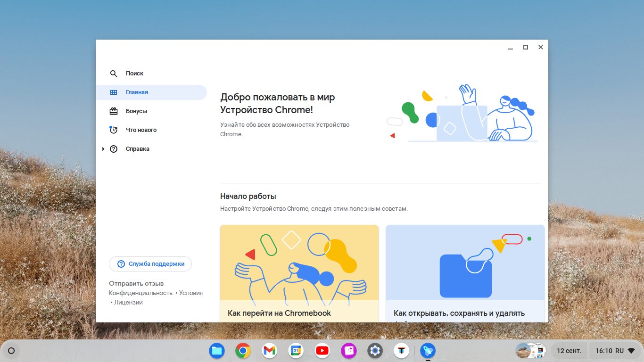Click the Отправить отзыв link
The width and height of the screenshot is (644, 362).
click(136, 283)
